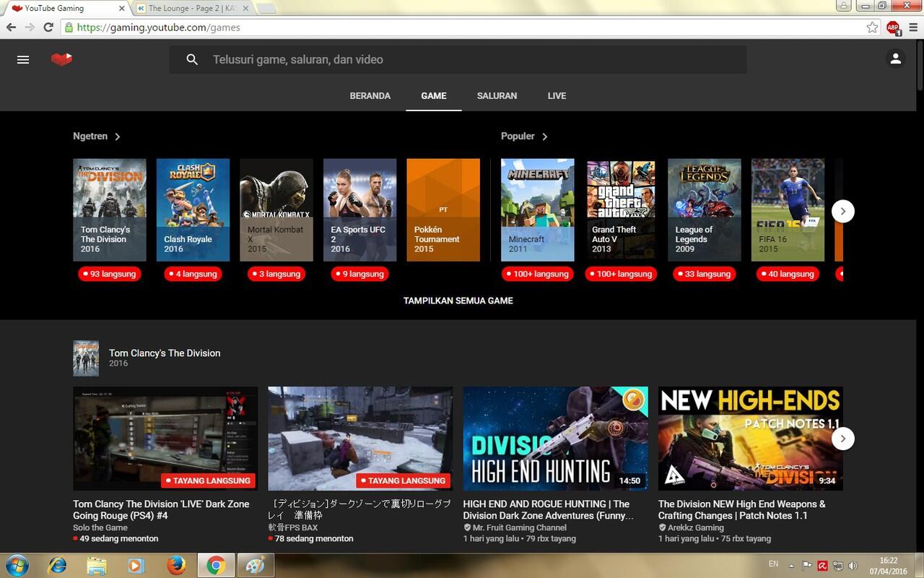Viewport: 924px width, 578px height.
Task: Click the Action Center flag icon
Action: coord(807,566)
